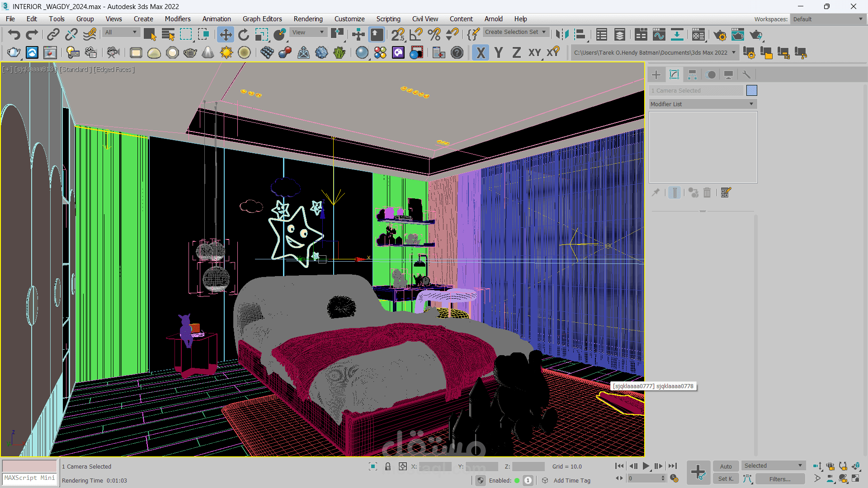Image resolution: width=868 pixels, height=488 pixels.
Task: Click the Teapot primitive icon
Action: (x=14, y=53)
